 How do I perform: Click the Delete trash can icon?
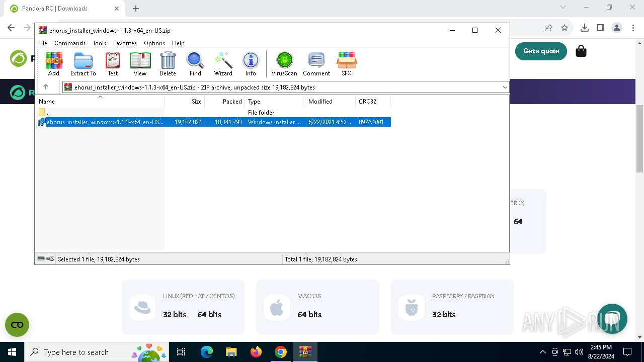168,64
